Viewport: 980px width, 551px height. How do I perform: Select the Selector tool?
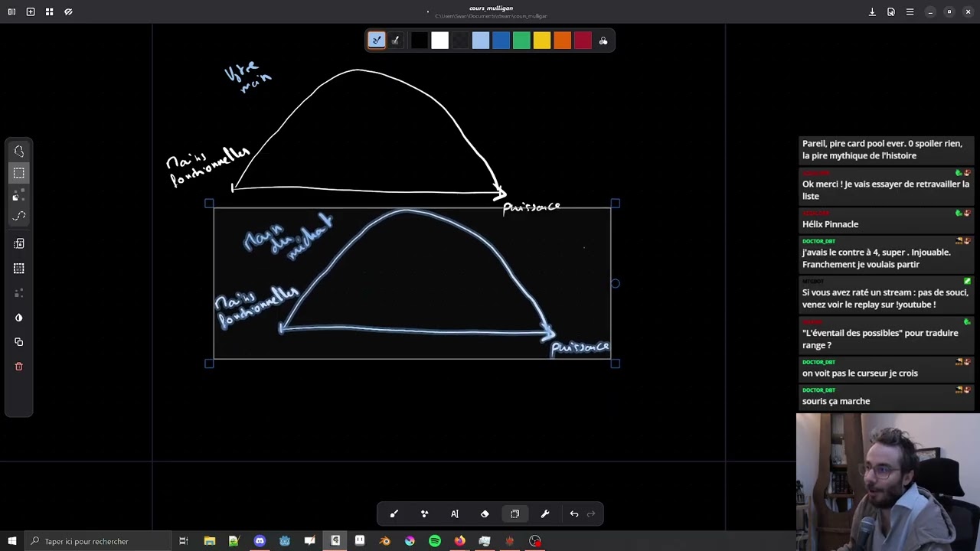click(x=514, y=514)
